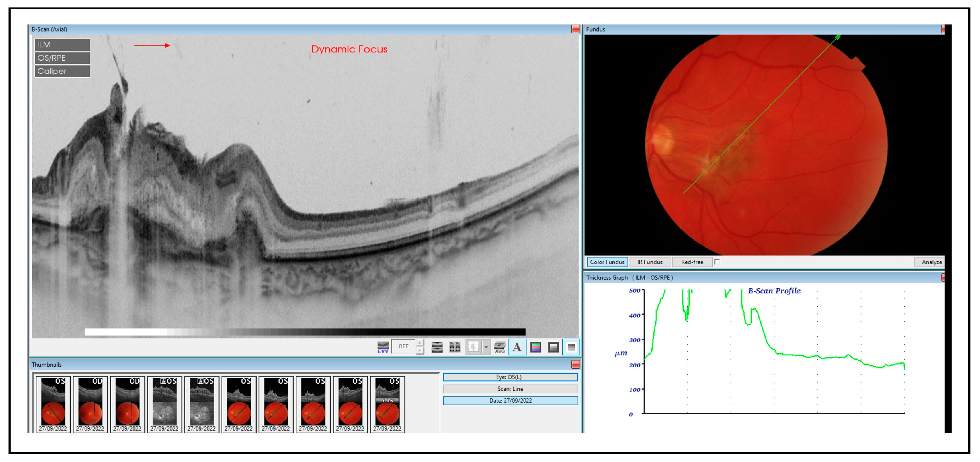This screenshot has width=980, height=462.
Task: Increase the OFF value with up stepper
Action: (419, 343)
